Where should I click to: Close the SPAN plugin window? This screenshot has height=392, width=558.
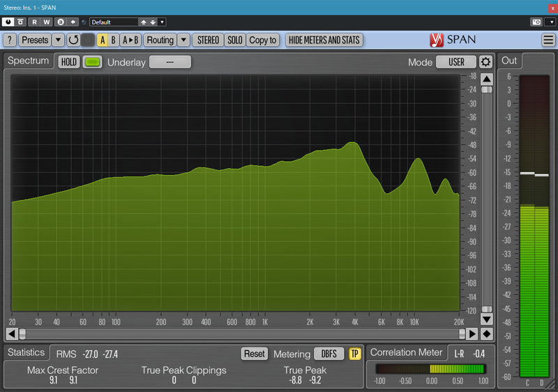(552, 8)
